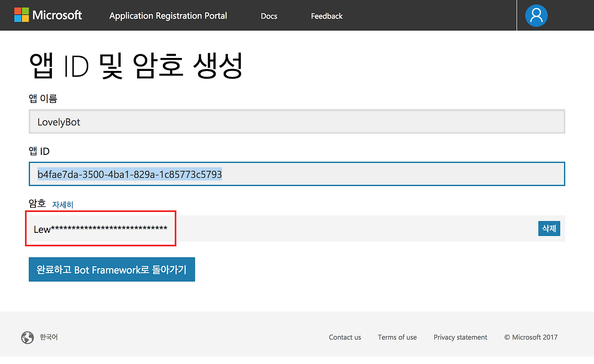Screen dimensions: 594x364
Task: Click the 앱 ID 및 암호 생성 heading
Action: pyautogui.click(x=136, y=65)
